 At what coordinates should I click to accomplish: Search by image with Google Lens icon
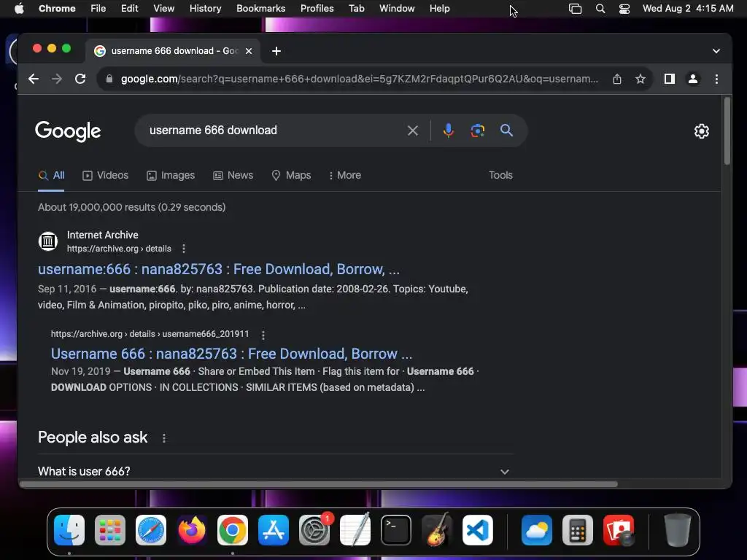point(477,131)
